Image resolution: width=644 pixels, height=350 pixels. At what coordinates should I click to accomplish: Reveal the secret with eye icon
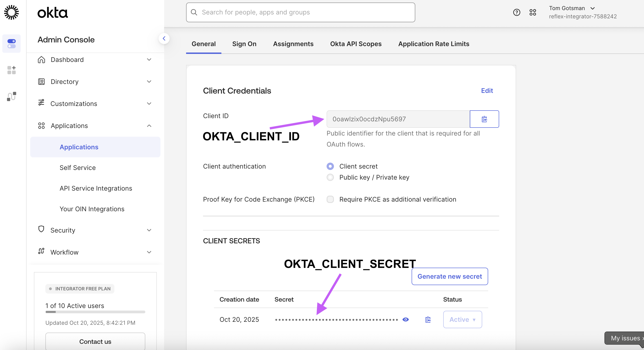[x=405, y=319]
